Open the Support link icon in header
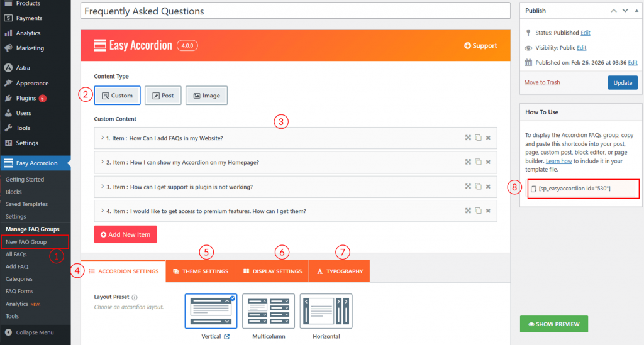The width and height of the screenshot is (644, 345). point(467,45)
